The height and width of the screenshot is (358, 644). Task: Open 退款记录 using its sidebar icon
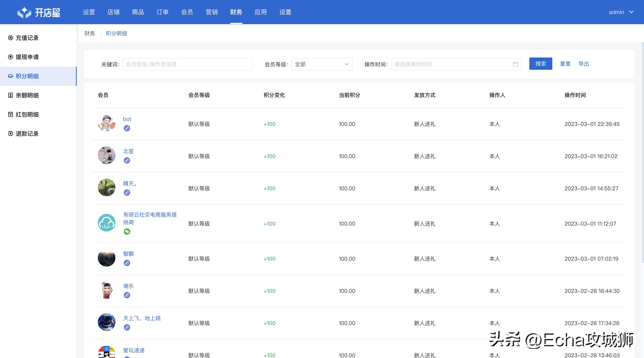[10, 134]
